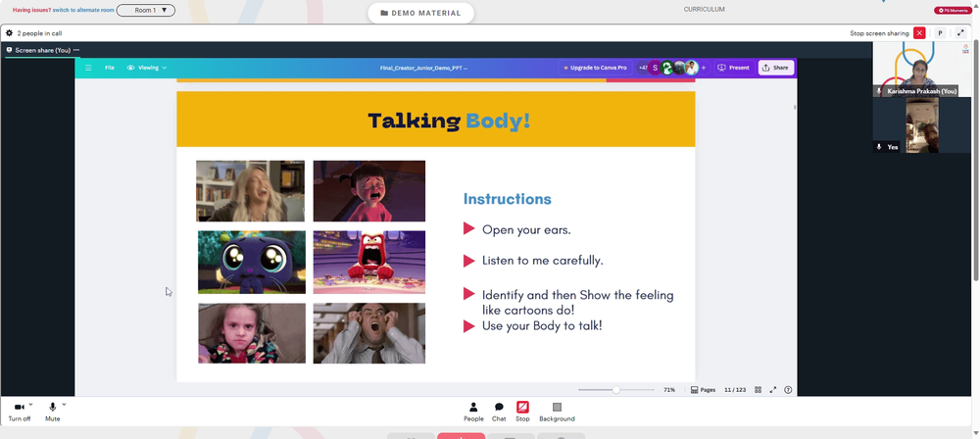Image resolution: width=980 pixels, height=439 pixels.
Task: Open call settings gear icon
Action: [x=9, y=33]
